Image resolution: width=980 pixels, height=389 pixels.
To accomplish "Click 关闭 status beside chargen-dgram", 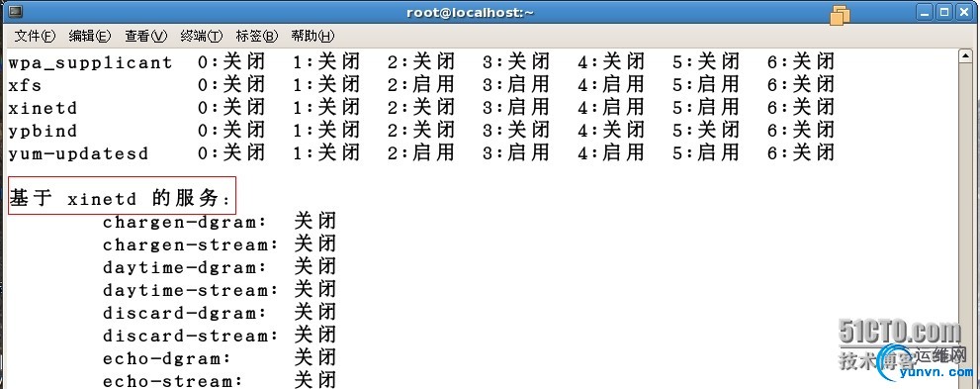I will pyautogui.click(x=315, y=222).
